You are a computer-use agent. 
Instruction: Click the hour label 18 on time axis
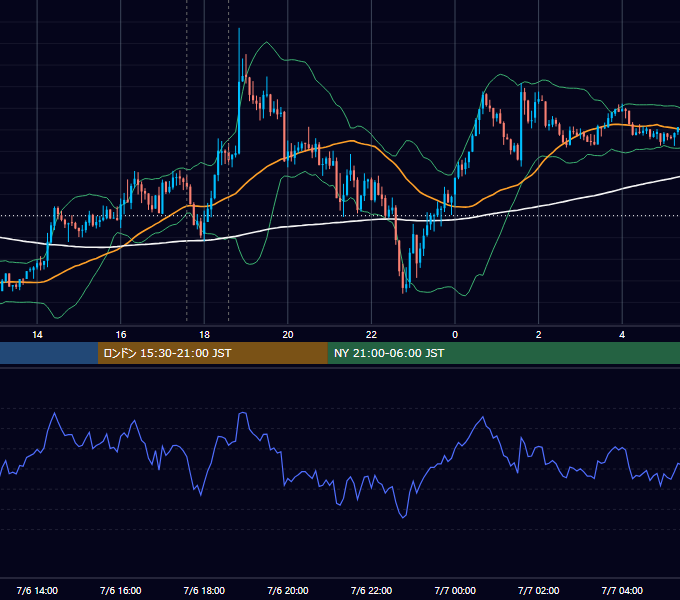pos(204,335)
